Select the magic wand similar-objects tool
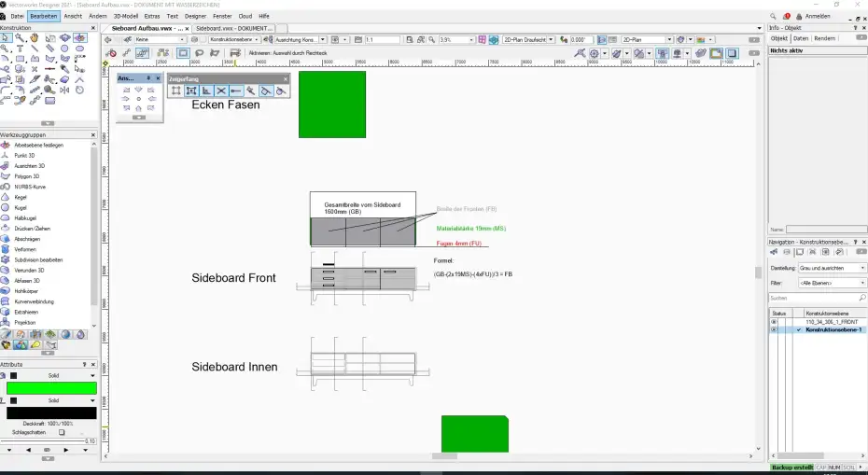Screen dimensions: 868x475 (20, 37)
